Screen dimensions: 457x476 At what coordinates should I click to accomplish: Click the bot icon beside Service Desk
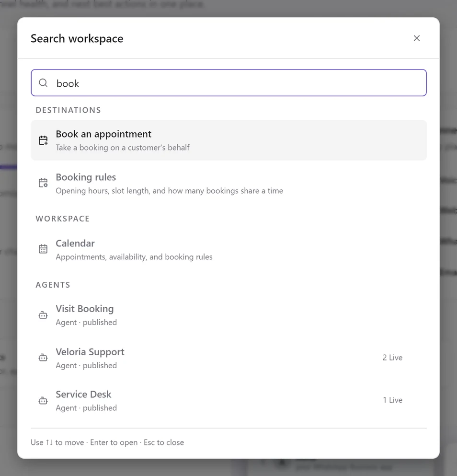[x=43, y=401]
